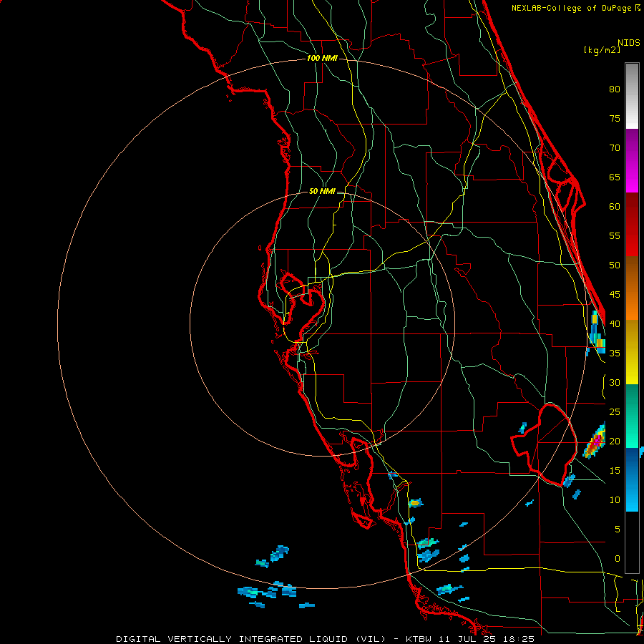
Task: Click the "15" value on the VIL scale
Action: tap(615, 471)
